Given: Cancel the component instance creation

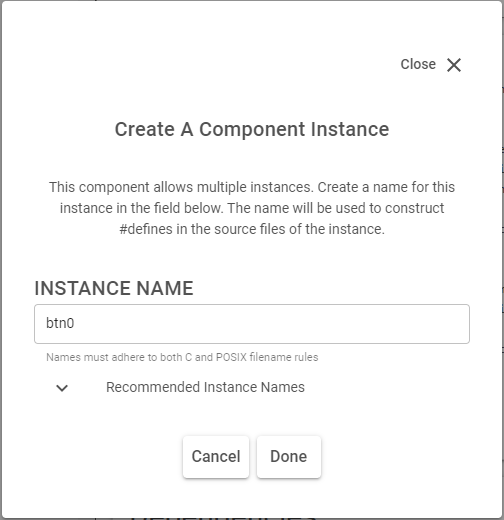Looking at the screenshot, I should (216, 457).
